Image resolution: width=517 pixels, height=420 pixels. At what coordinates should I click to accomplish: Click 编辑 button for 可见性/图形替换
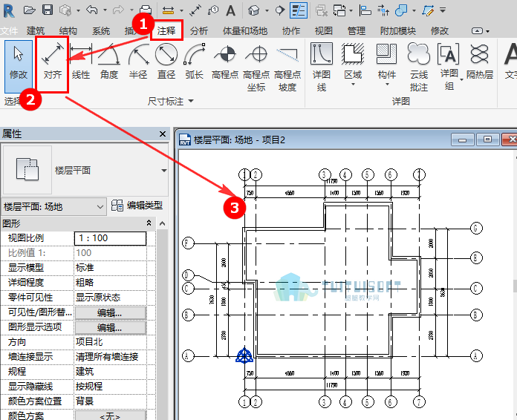click(110, 313)
